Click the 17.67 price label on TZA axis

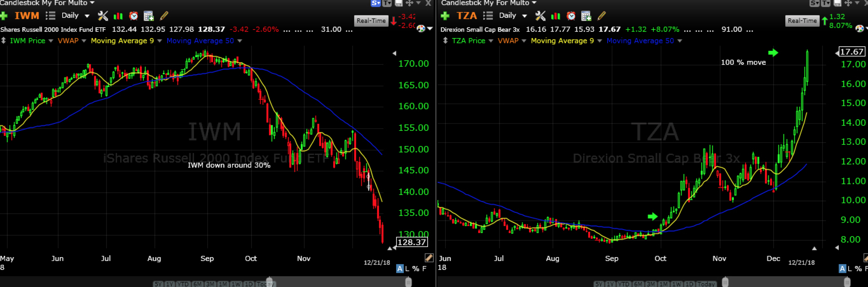851,51
